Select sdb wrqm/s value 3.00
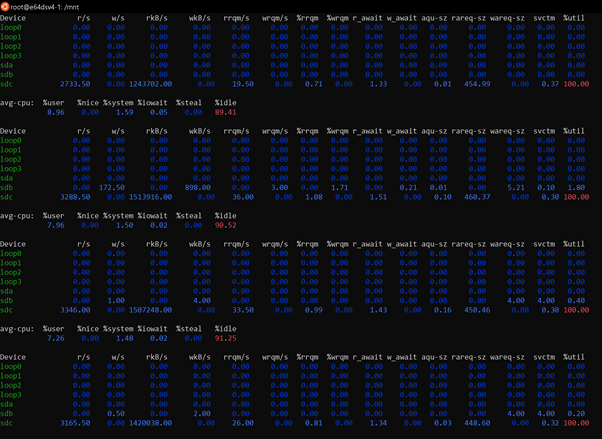The width and height of the screenshot is (602, 439). (280, 188)
